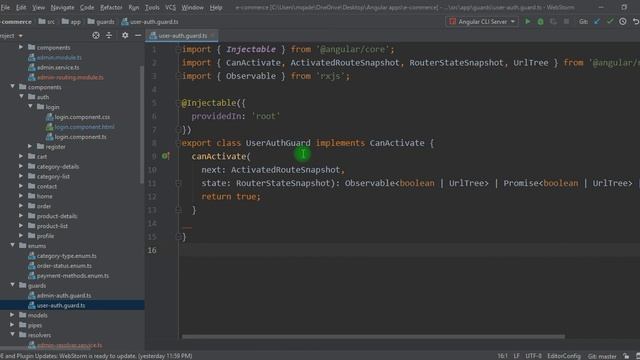Viewport: 640px width, 360px height.
Task: Collapse the components folder in tree
Action: click(12, 87)
